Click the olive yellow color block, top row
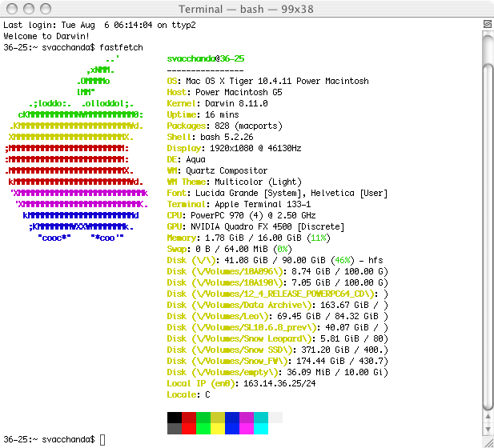 click(x=218, y=418)
